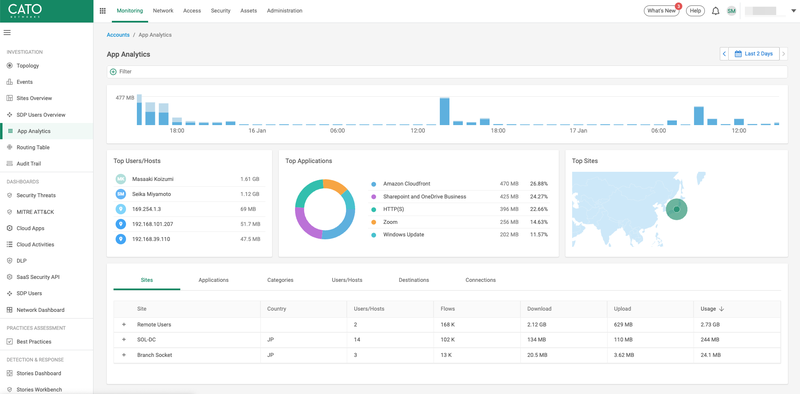The height and width of the screenshot is (394, 800).
Task: Follow the Accounts breadcrumb link
Action: [x=118, y=35]
